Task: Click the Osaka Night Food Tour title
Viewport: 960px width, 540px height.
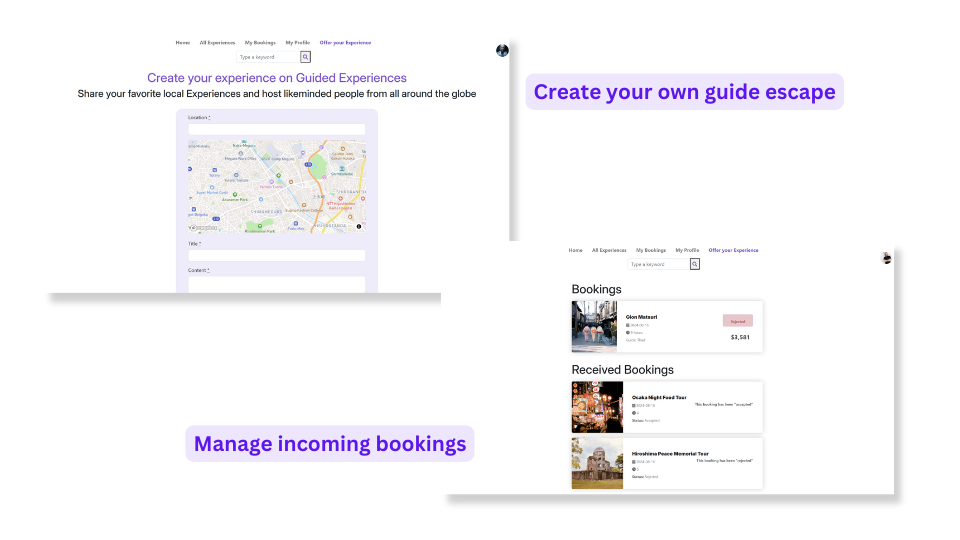Action: pyautogui.click(x=659, y=397)
